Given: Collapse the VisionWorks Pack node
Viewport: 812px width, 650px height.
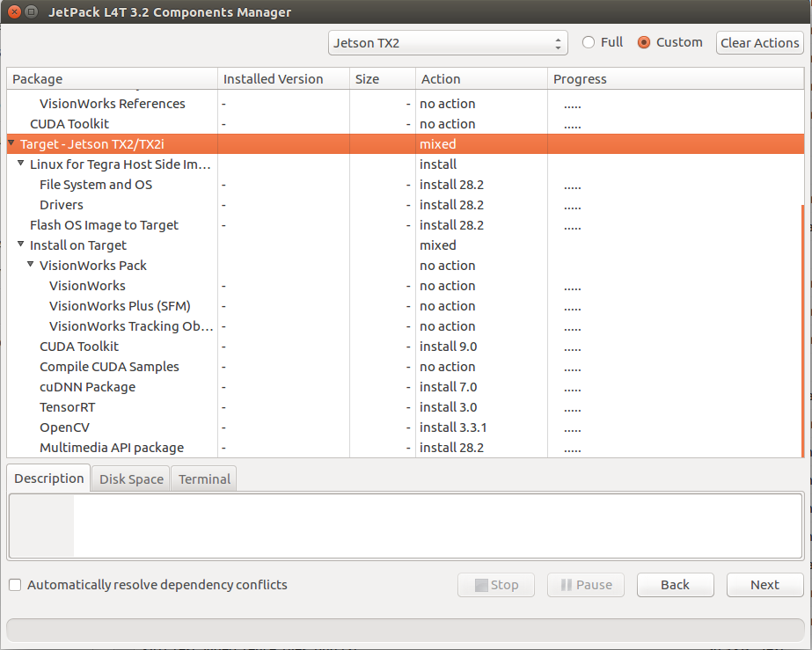Looking at the screenshot, I should (x=31, y=264).
